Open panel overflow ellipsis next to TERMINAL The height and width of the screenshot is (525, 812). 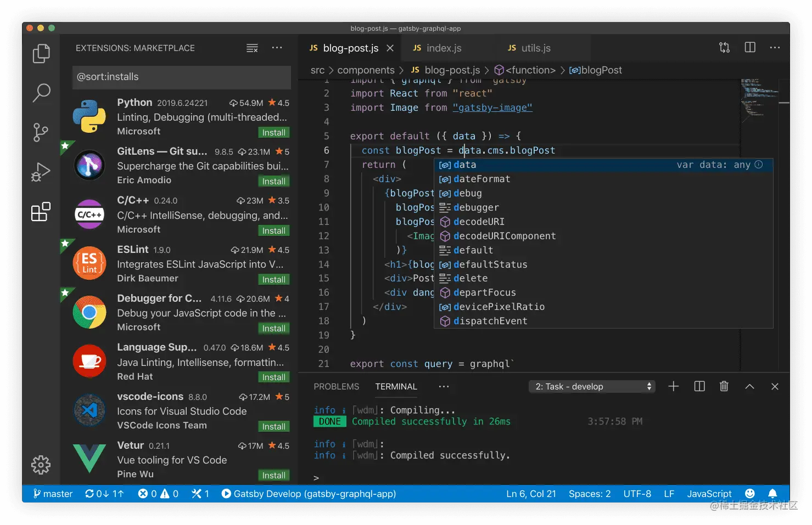[x=444, y=386]
